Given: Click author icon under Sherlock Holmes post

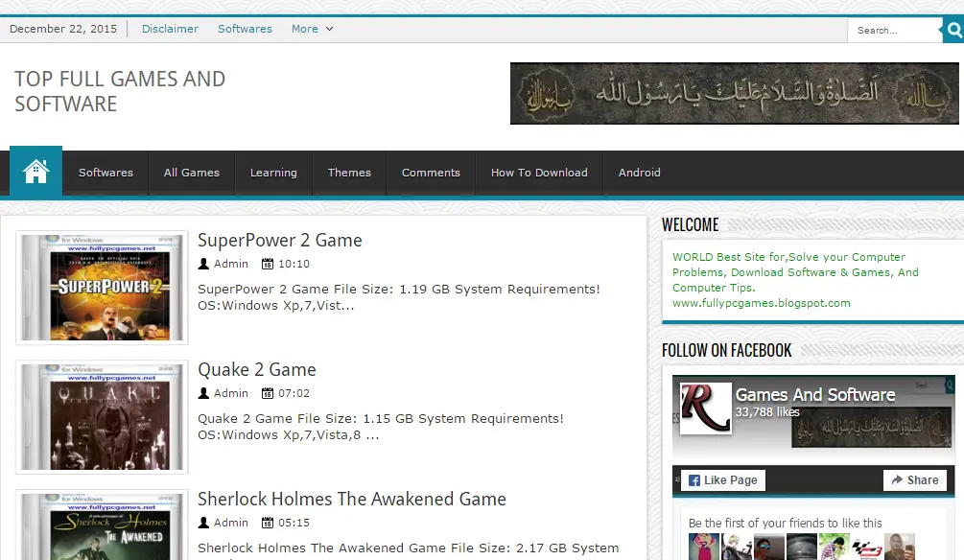Looking at the screenshot, I should click(203, 523).
